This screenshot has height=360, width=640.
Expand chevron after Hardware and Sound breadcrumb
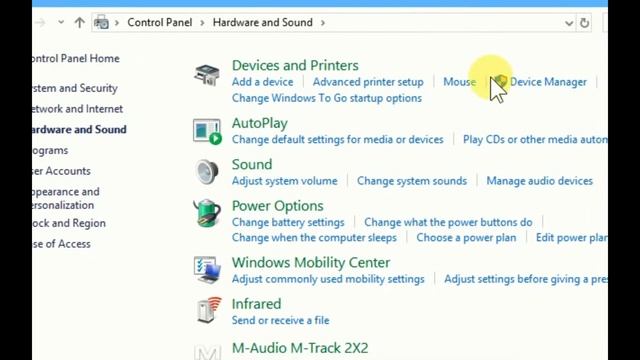tap(323, 23)
